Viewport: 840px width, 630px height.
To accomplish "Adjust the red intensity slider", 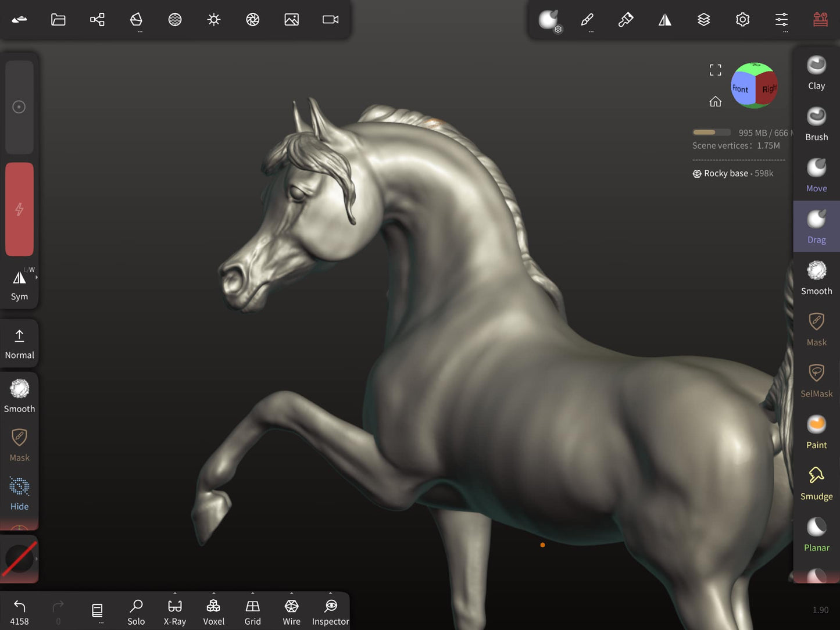I will (x=19, y=209).
